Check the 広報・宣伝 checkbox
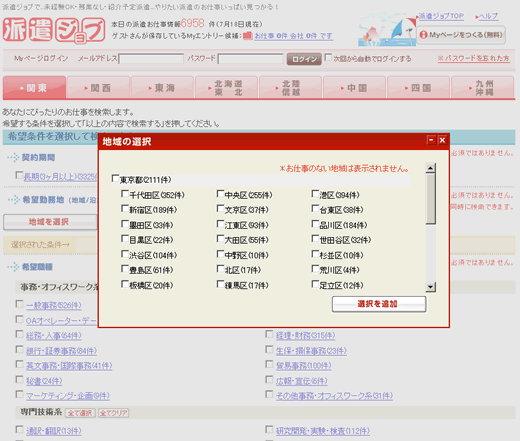Screen dimensions: 520x441 269,379
